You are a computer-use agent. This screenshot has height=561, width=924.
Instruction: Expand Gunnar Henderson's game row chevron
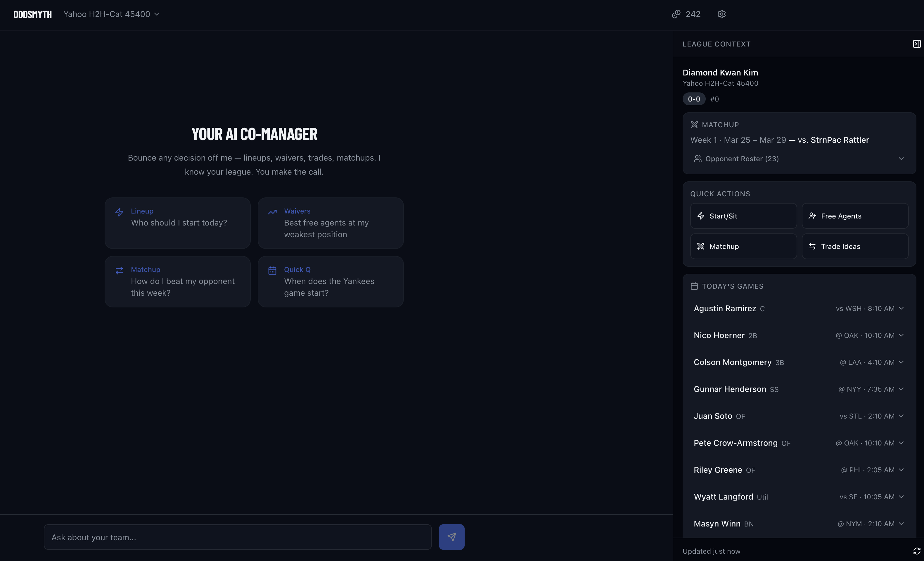[x=901, y=389]
